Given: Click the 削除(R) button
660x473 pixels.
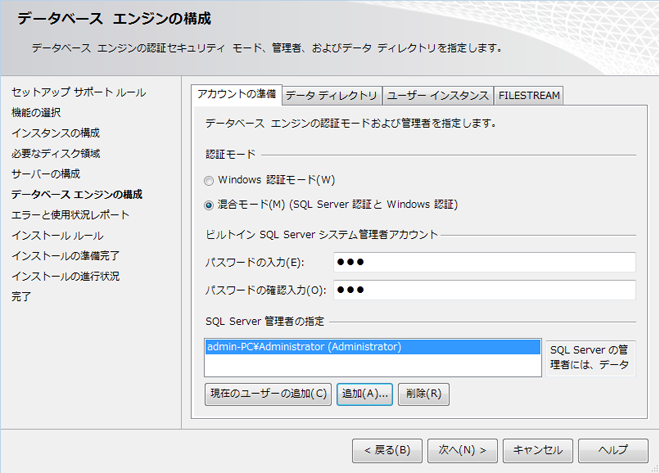Looking at the screenshot, I should [424, 394].
